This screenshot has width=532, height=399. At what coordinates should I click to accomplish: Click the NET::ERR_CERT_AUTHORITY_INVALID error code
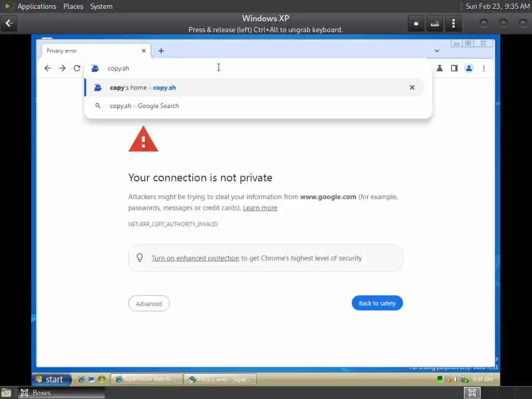tap(173, 224)
